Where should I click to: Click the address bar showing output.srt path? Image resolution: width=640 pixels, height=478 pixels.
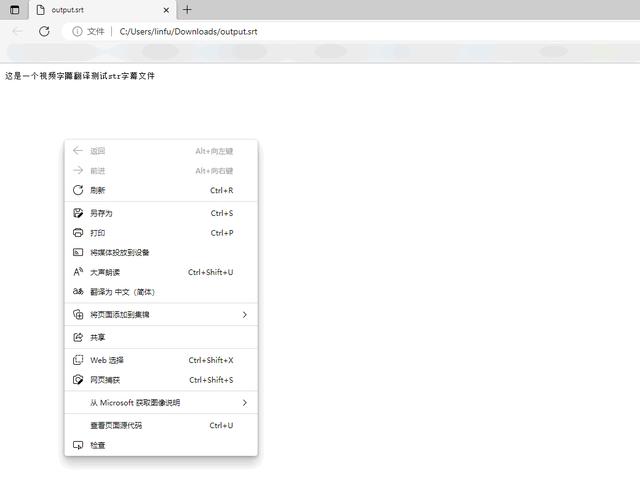click(300, 31)
